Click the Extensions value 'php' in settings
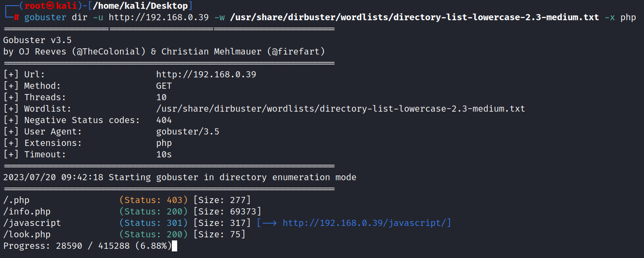This screenshot has height=258, width=644. coord(164,143)
